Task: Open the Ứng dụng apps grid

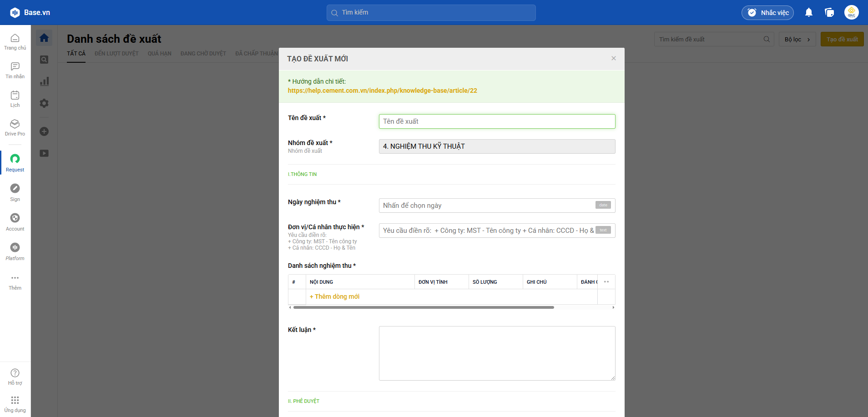Action: 15,403
